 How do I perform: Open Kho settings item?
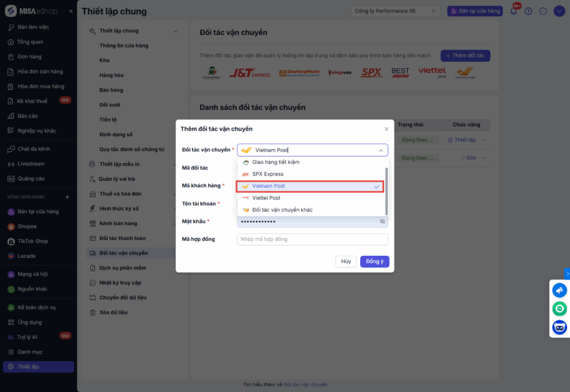104,60
